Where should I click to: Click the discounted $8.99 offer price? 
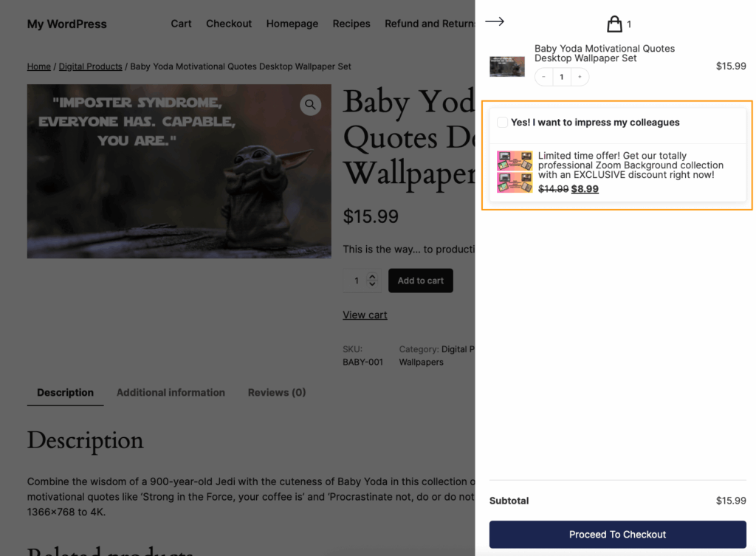click(x=585, y=189)
